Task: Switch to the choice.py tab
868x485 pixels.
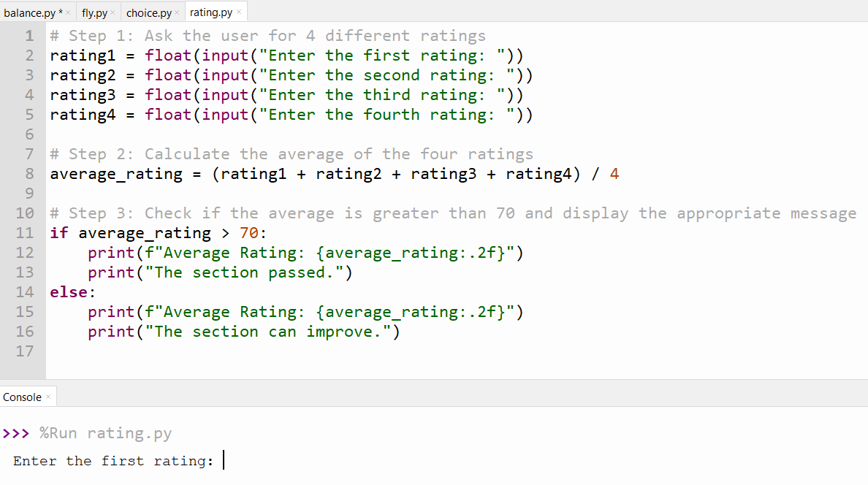Action: 148,12
